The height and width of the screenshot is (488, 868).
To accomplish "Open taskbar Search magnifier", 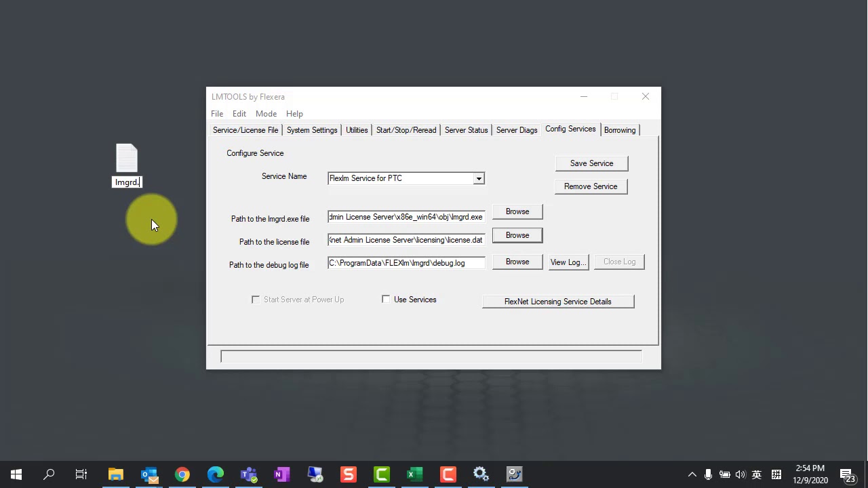I will 49,474.
